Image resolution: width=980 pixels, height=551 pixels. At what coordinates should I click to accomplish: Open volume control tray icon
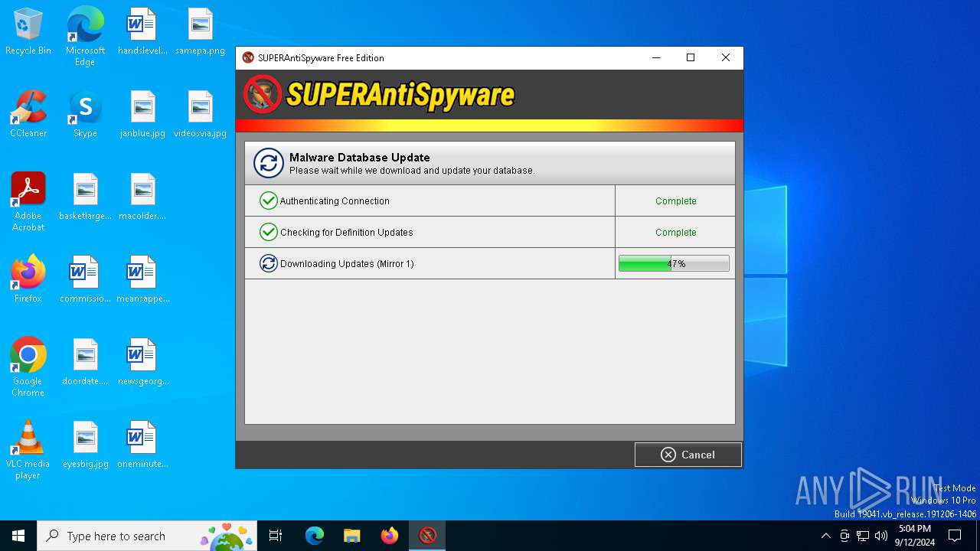[881, 536]
